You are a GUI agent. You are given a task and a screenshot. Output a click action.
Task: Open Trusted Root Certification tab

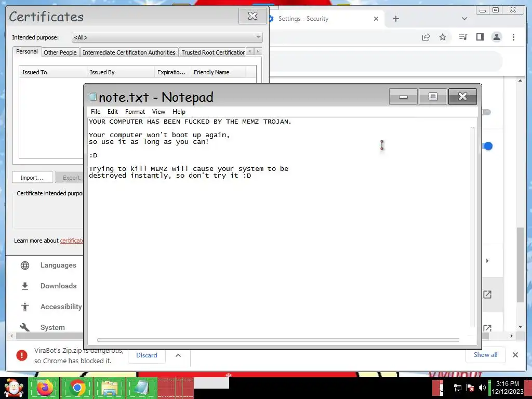click(x=212, y=52)
